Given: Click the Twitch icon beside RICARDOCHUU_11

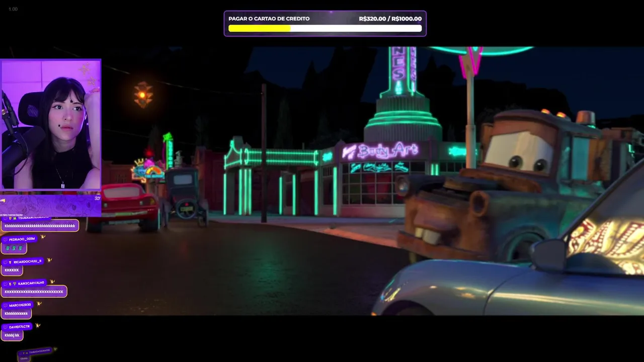Looking at the screenshot, I should [6, 262].
